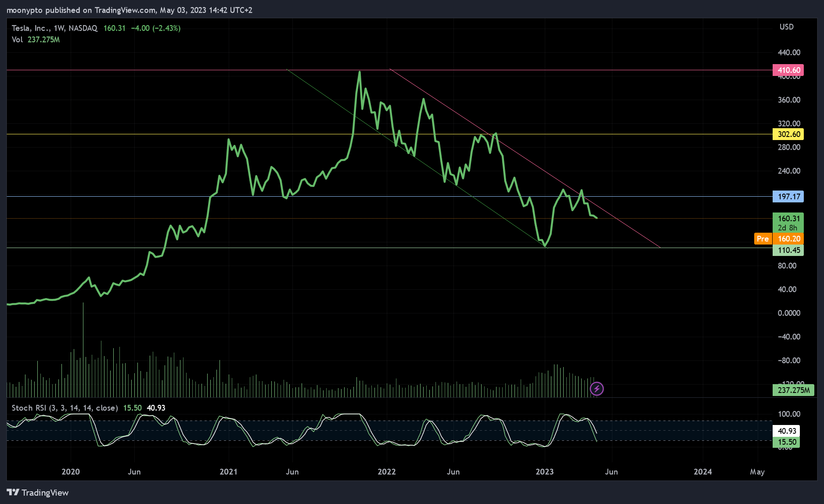This screenshot has height=504, width=824.
Task: Click the 160.31 current price label
Action: pyautogui.click(x=788, y=218)
